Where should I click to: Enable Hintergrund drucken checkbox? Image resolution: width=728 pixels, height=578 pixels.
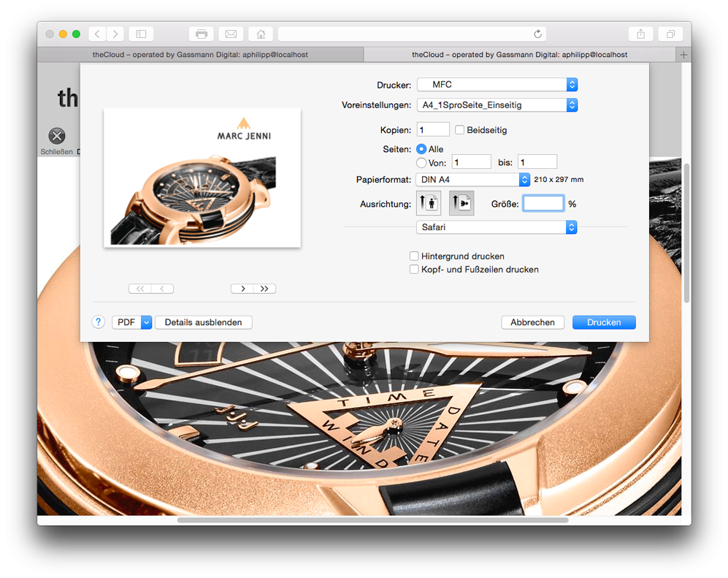coord(414,256)
